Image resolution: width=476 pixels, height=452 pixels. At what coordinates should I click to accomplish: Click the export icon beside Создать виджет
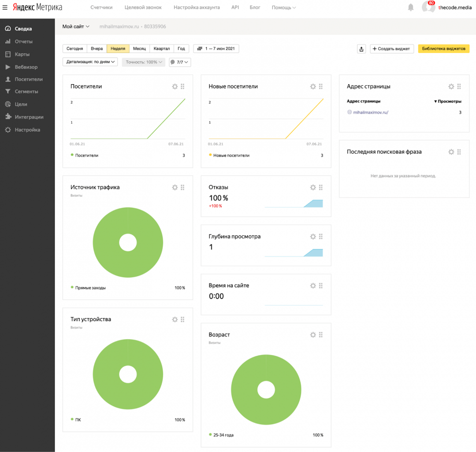coord(361,49)
